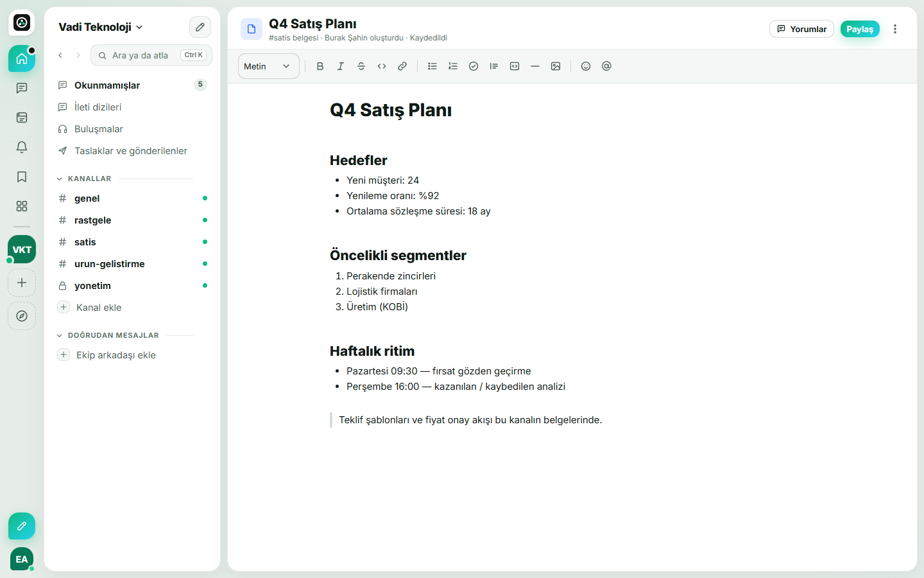This screenshot has height=578, width=924.
Task: Apply italic formatting
Action: 341,66
